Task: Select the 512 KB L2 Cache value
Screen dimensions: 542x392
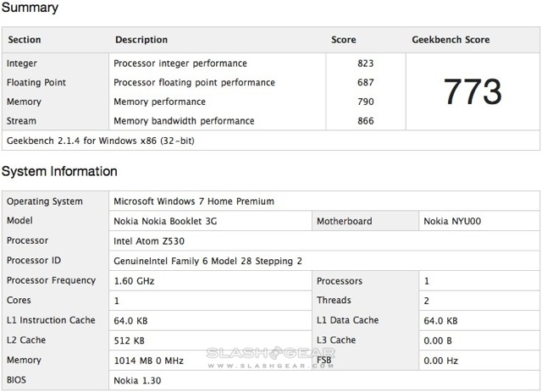Action: (x=129, y=340)
